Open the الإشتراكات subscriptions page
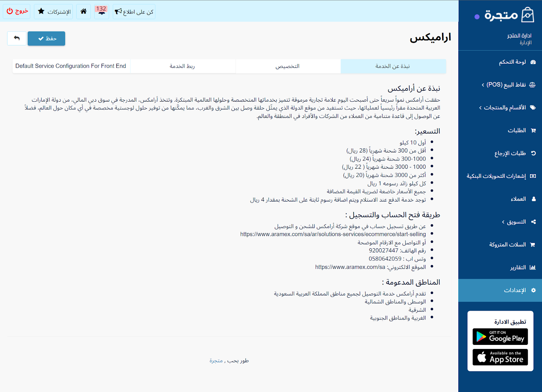 pos(54,12)
